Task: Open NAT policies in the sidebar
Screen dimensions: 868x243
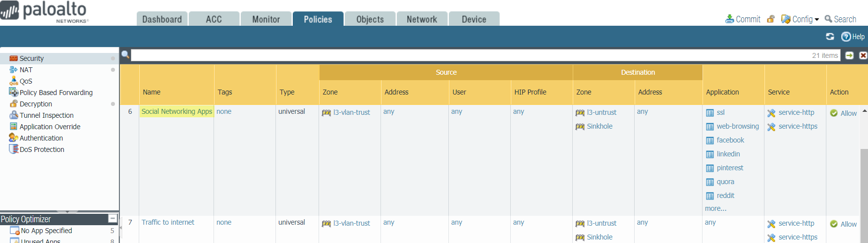Action: pyautogui.click(x=26, y=70)
